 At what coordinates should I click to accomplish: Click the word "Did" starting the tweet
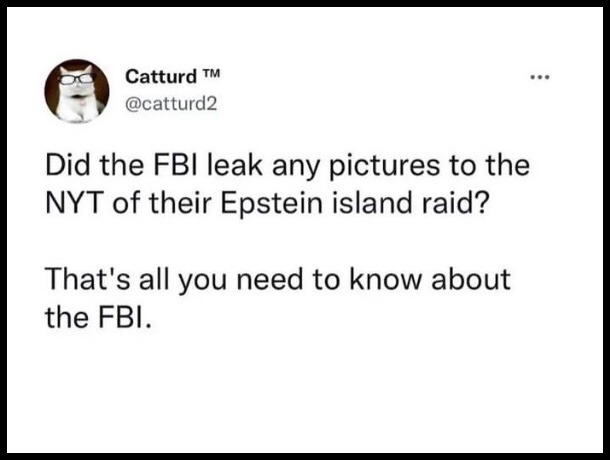click(69, 165)
